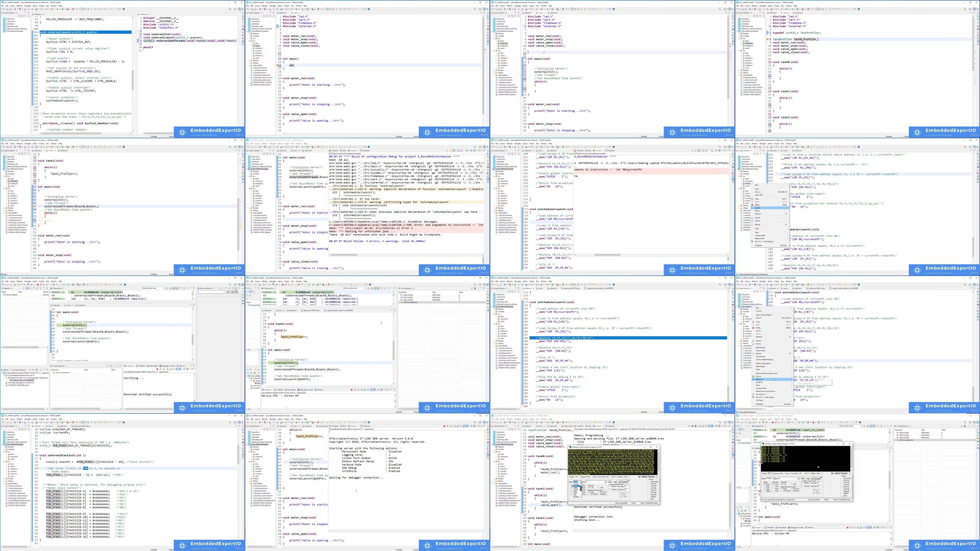Screen dimensions: 980x551
Task: Click Live Expressions Remove All icon in Memory Browser frame
Action: pyautogui.click(x=111, y=366)
